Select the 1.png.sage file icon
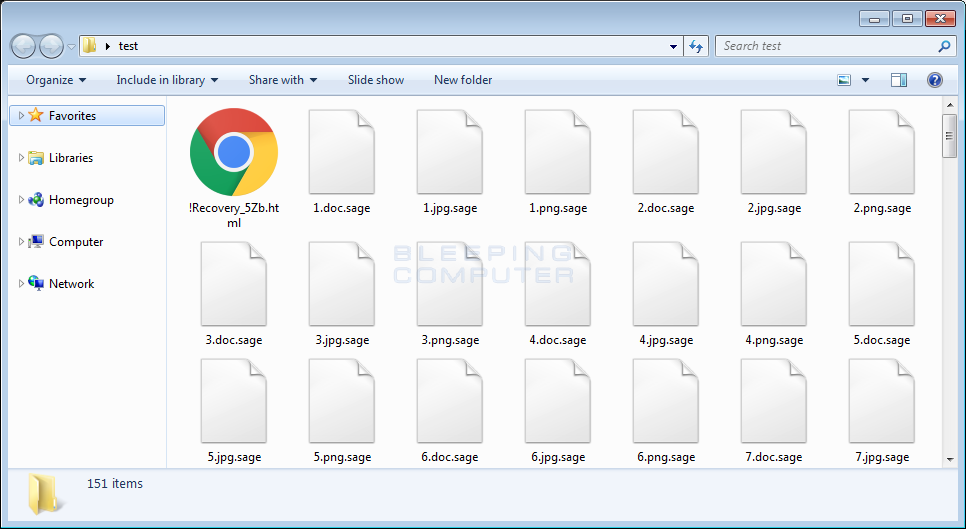 tap(558, 152)
